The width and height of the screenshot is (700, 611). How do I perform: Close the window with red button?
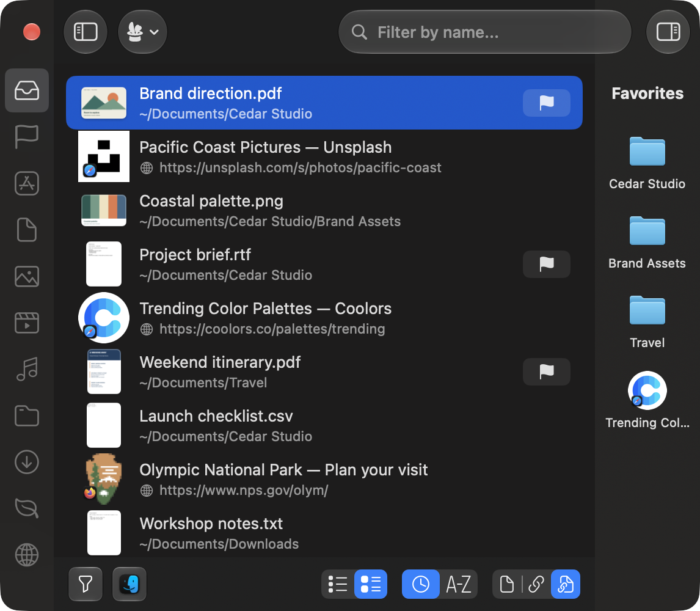[32, 32]
